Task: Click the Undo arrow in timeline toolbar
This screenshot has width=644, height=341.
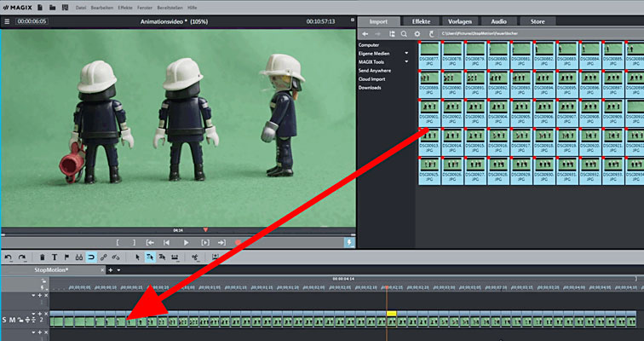Action: (x=9, y=257)
